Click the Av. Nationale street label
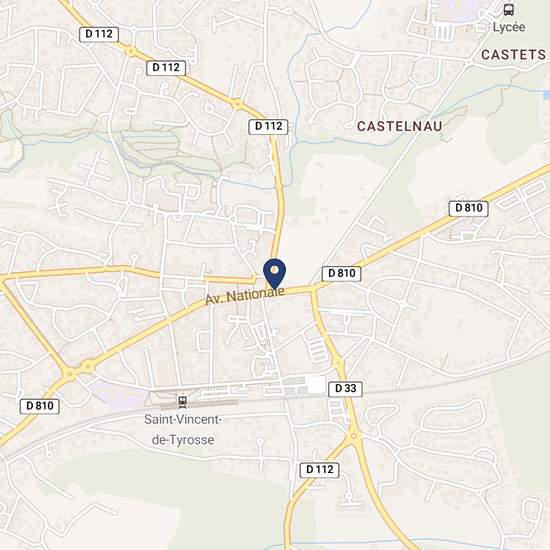Image resolution: width=550 pixels, height=550 pixels. coord(245,296)
